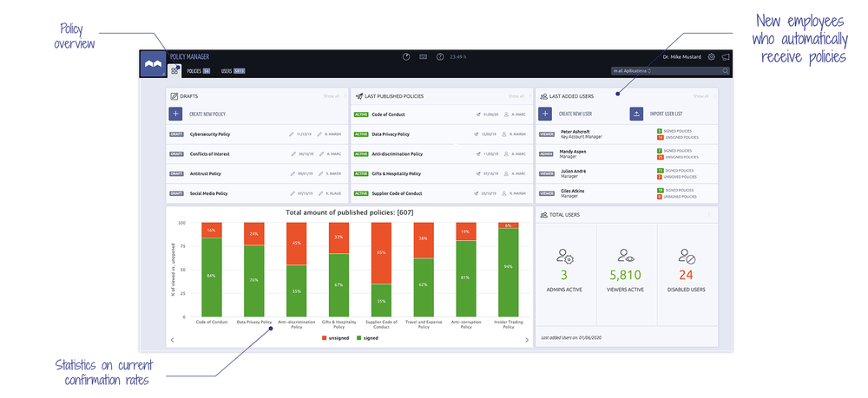Show all drafts

coord(332,96)
